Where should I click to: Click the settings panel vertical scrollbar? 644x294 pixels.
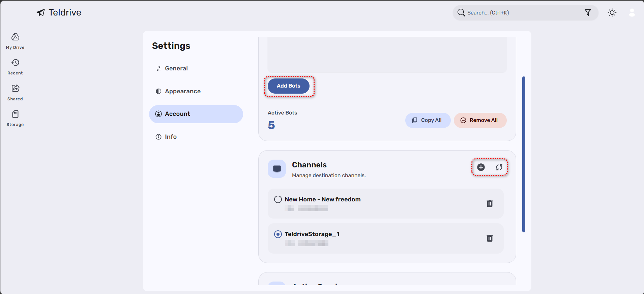524,154
